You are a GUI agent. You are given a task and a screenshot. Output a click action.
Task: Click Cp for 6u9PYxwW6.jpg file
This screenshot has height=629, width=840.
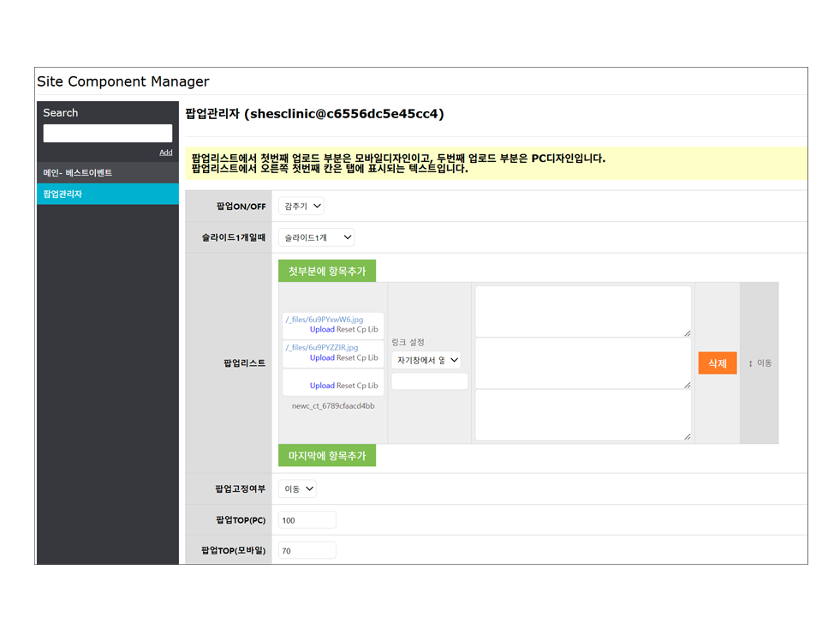[x=361, y=330]
